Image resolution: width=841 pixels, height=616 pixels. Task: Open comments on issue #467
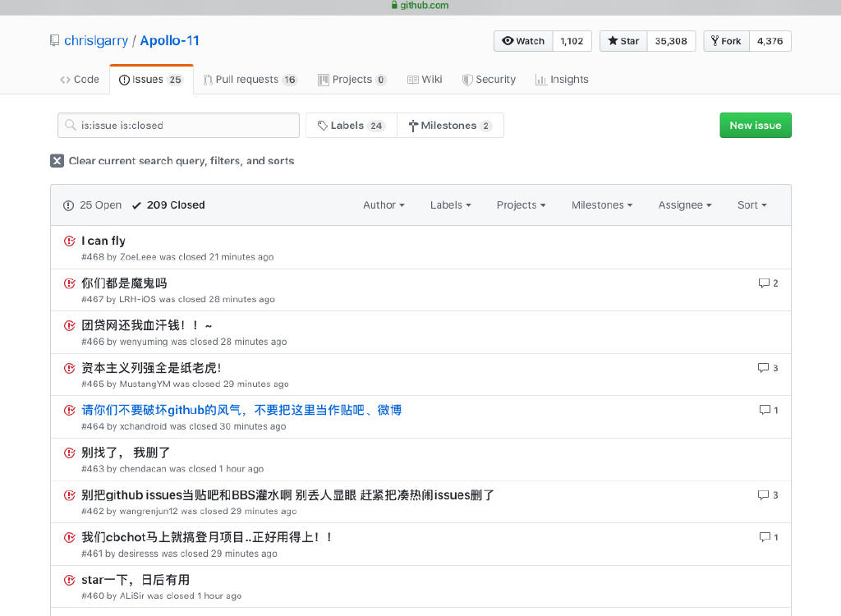(x=768, y=283)
